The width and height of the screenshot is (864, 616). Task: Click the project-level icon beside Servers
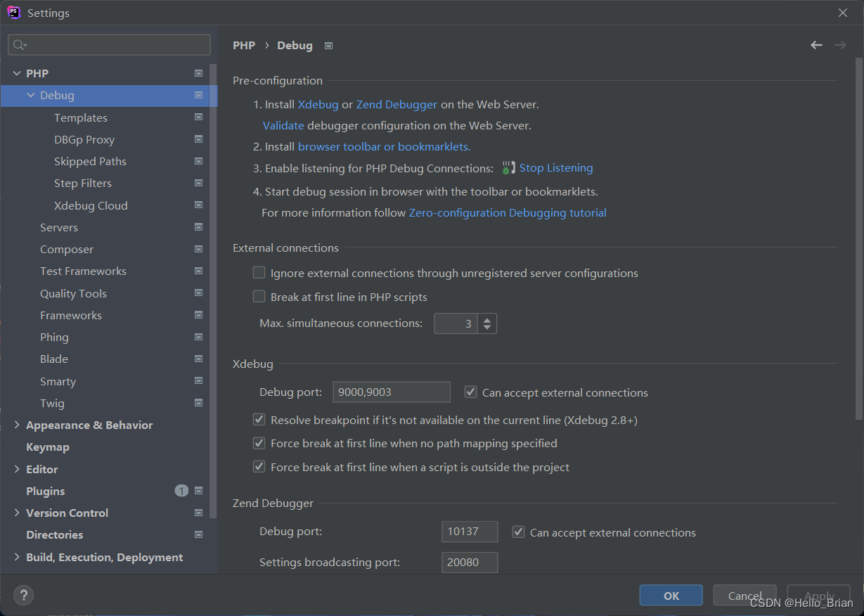pyautogui.click(x=199, y=227)
